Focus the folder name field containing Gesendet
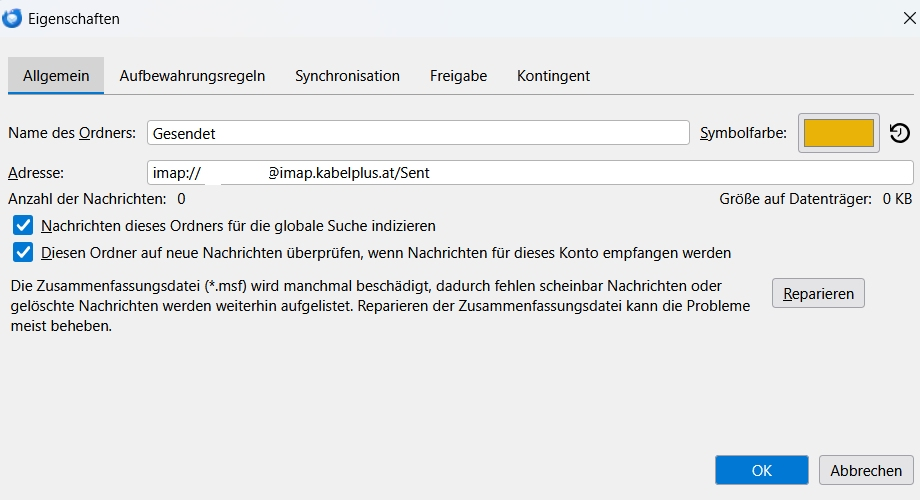 [x=418, y=133]
